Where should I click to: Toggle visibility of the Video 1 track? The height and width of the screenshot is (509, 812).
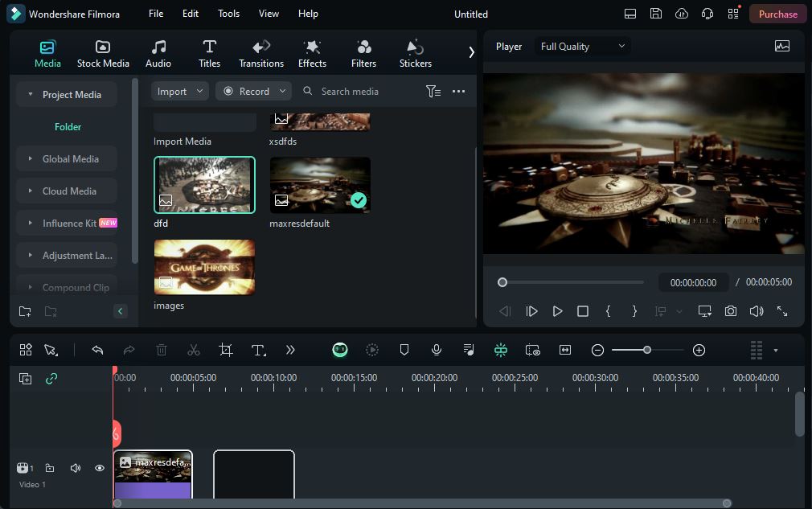pos(100,468)
